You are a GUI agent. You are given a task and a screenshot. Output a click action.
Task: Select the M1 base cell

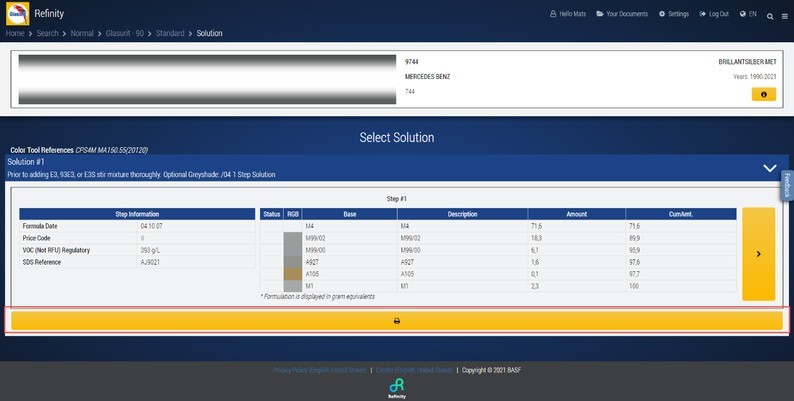click(350, 286)
